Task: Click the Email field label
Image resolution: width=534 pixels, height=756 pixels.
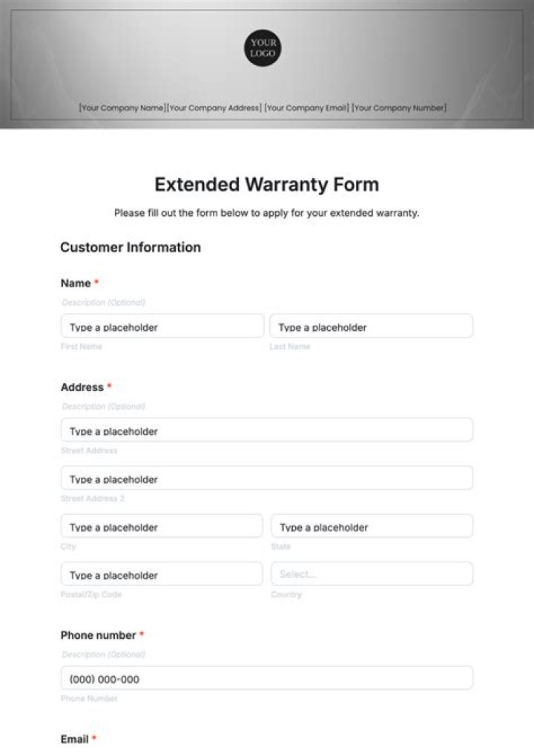Action: tap(75, 739)
